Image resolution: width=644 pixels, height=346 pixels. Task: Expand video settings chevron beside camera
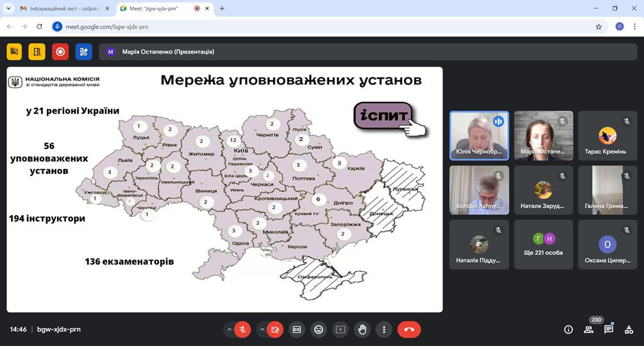click(261, 329)
